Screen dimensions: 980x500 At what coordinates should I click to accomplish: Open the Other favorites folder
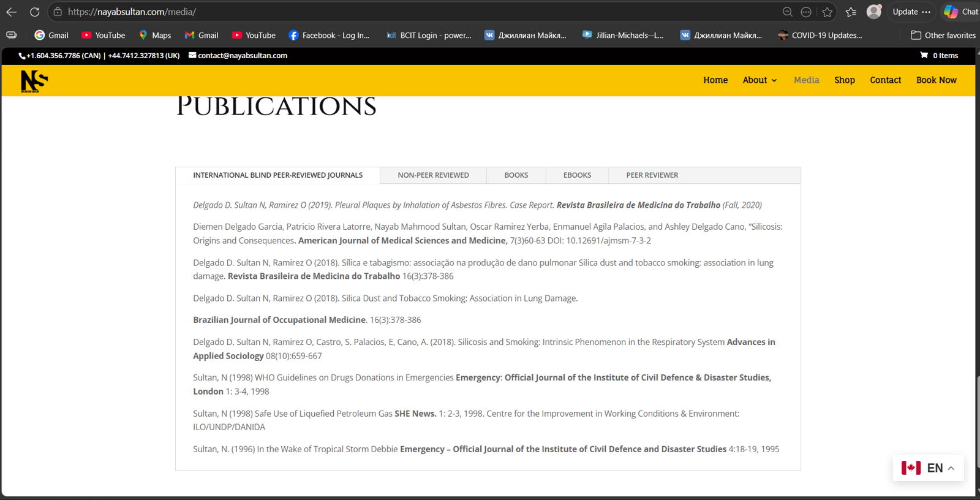click(x=943, y=35)
